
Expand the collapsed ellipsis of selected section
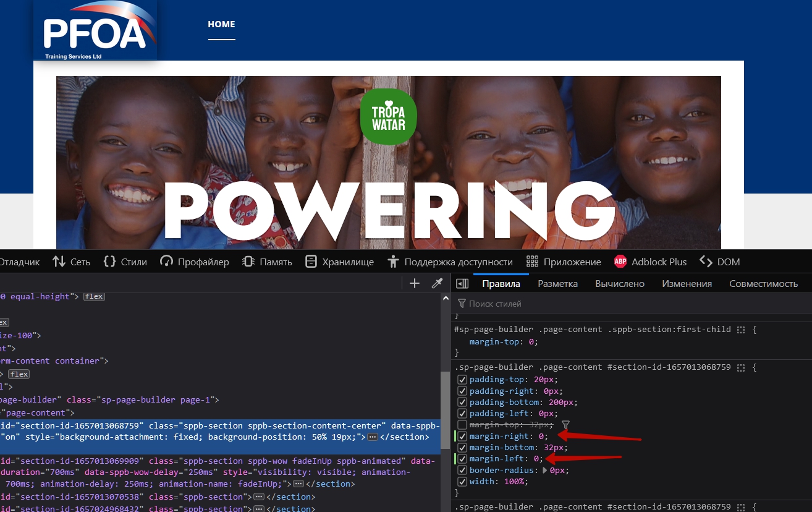coord(372,437)
